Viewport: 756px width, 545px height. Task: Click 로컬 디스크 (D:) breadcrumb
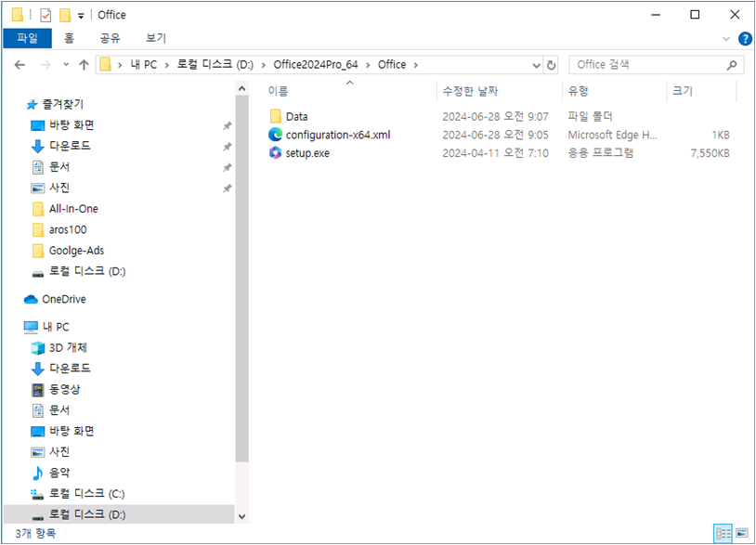point(215,65)
